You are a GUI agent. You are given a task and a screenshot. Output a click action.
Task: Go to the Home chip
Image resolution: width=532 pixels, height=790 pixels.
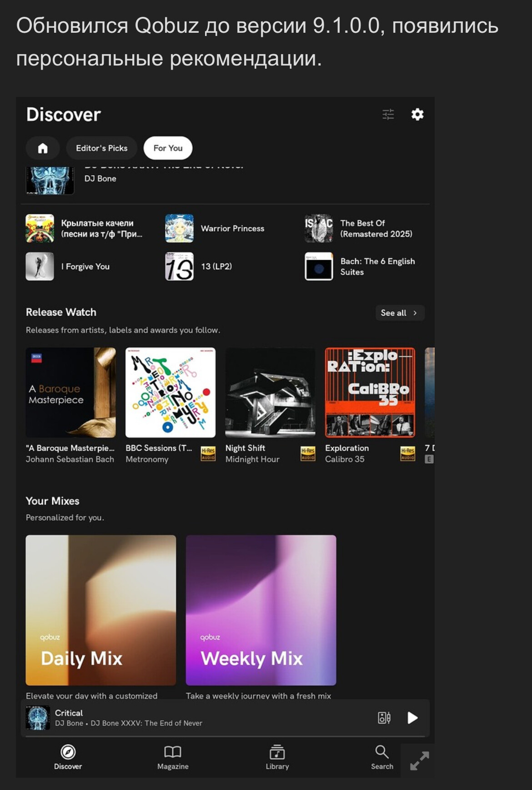click(x=43, y=148)
